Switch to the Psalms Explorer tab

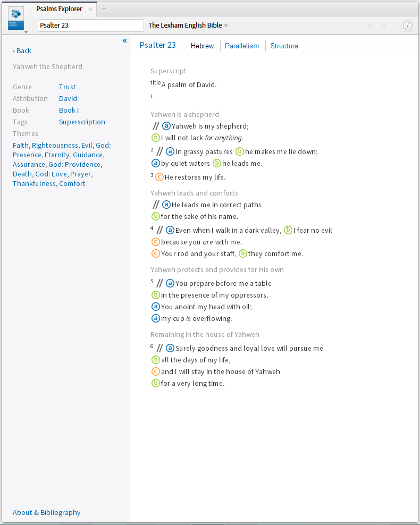coord(60,9)
